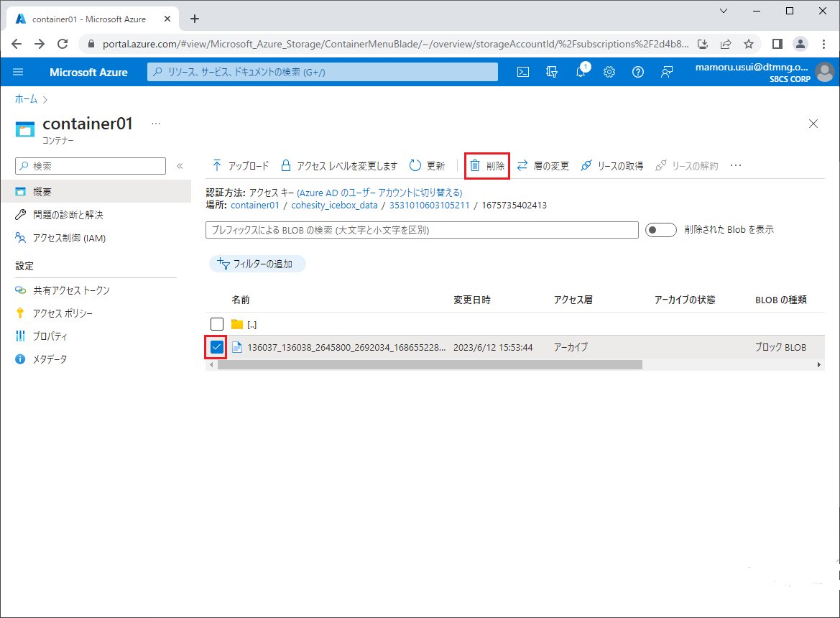Image resolution: width=840 pixels, height=618 pixels.
Task: Sort by the アクセス層 column header
Action: click(573, 300)
